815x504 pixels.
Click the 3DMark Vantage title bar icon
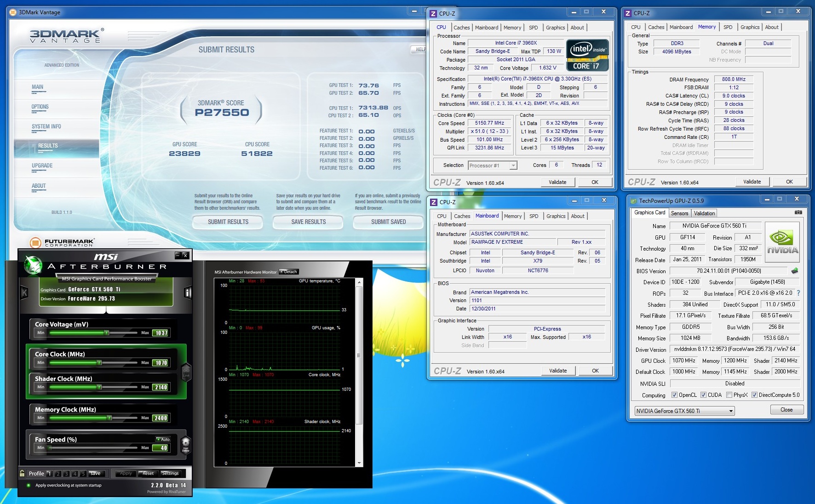13,12
